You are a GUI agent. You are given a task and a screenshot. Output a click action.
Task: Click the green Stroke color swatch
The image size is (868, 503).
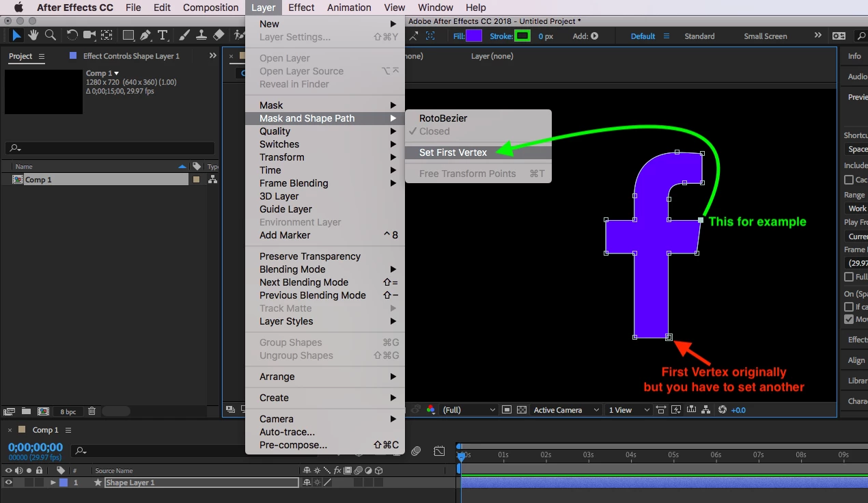tap(522, 36)
